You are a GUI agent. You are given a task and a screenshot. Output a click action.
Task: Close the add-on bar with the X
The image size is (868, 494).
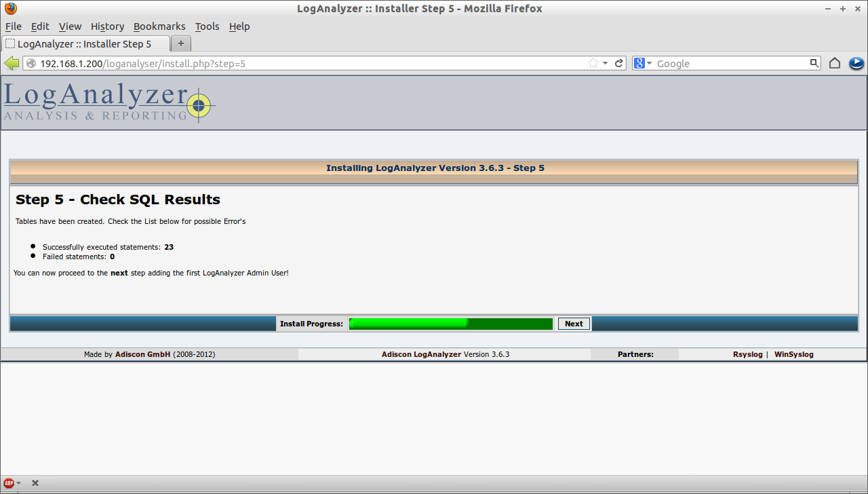coord(35,483)
